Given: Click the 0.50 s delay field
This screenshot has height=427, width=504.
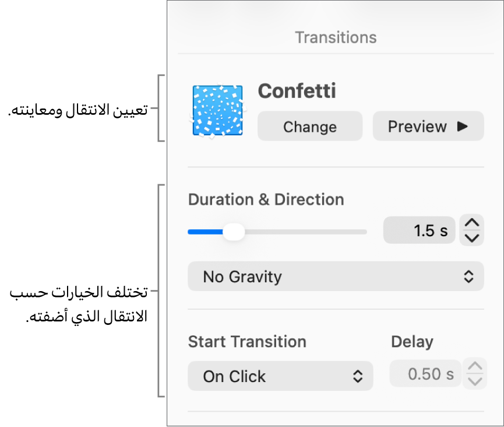Looking at the screenshot, I should (425, 374).
